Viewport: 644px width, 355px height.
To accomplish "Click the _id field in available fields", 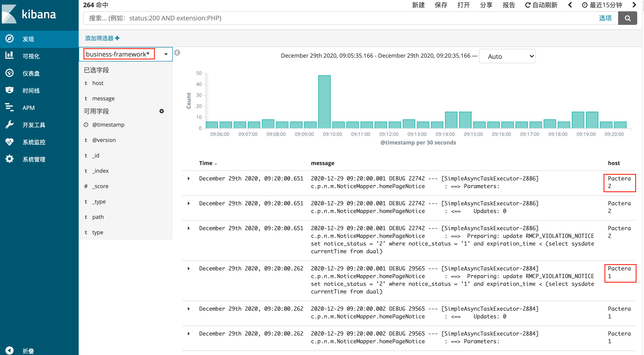I will 96,155.
